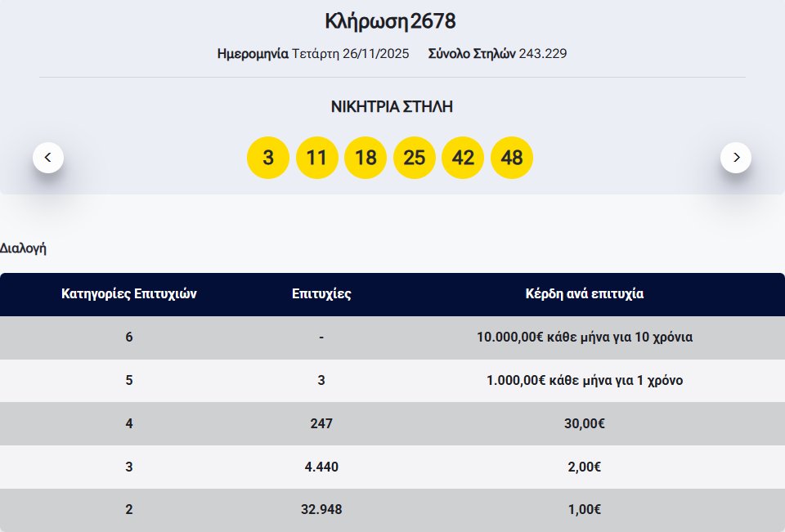Click the winning number 42 ball
This screenshot has height=532, width=785.
click(x=463, y=158)
